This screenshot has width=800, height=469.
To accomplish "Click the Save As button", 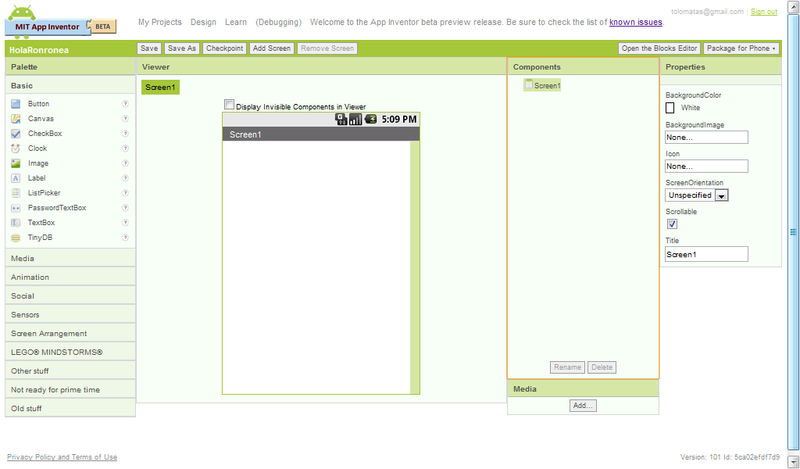I will click(182, 48).
